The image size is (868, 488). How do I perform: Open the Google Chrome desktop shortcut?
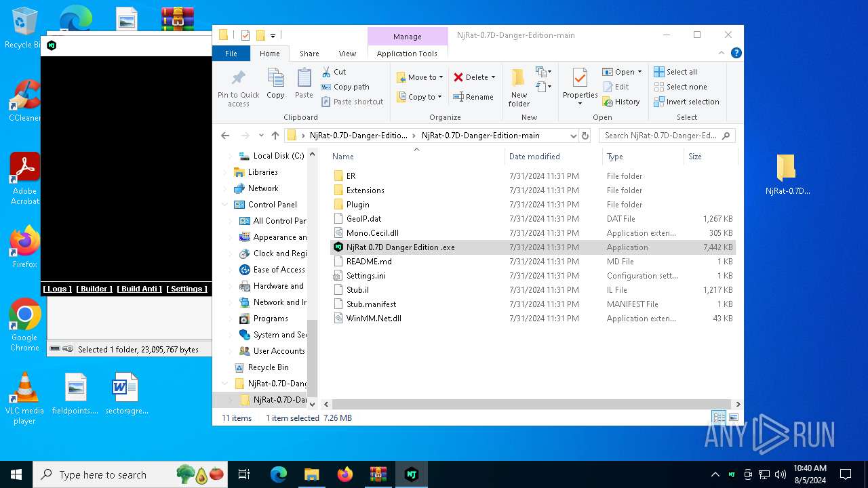tap(24, 325)
